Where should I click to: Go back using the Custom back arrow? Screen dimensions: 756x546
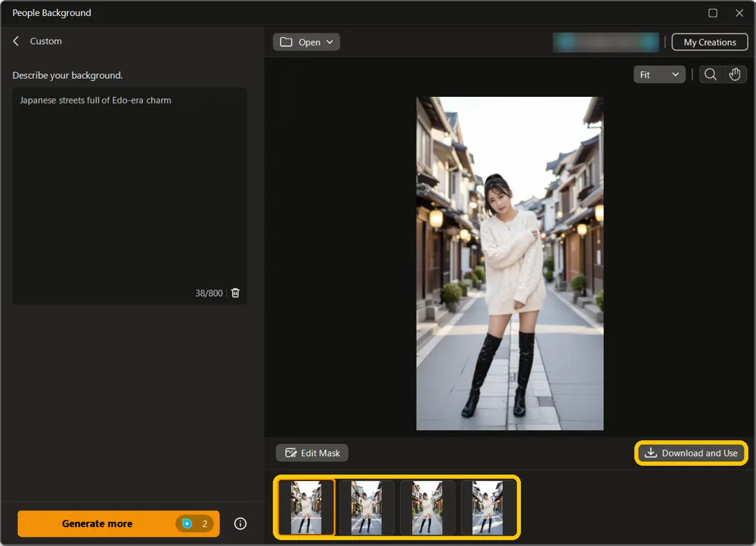pyautogui.click(x=16, y=42)
